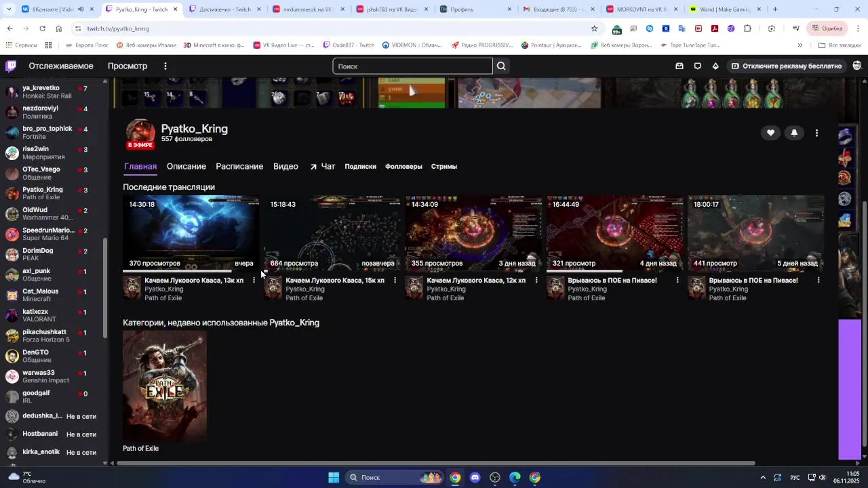Reload the page in Chrome
The width and height of the screenshot is (868, 488).
pos(42,28)
